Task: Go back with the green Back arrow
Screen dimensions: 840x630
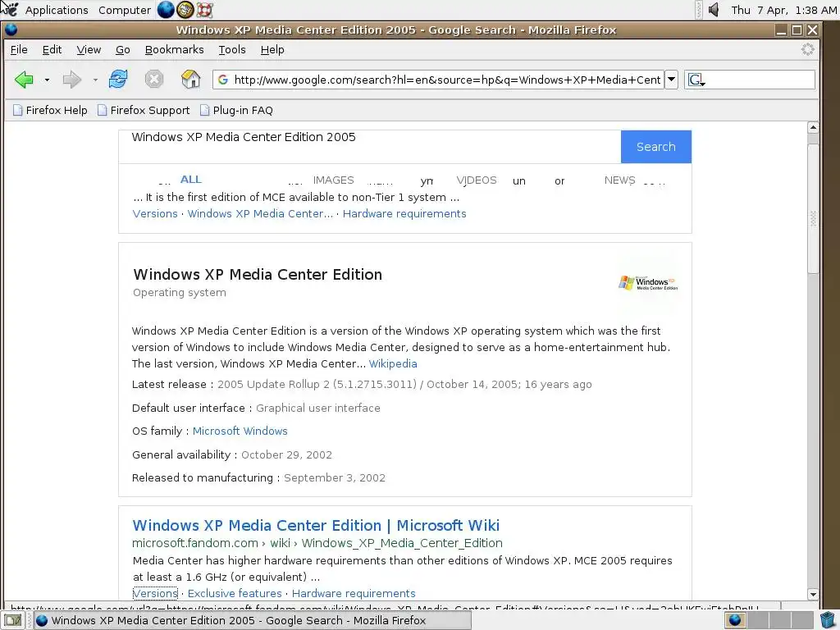Action: pos(24,80)
